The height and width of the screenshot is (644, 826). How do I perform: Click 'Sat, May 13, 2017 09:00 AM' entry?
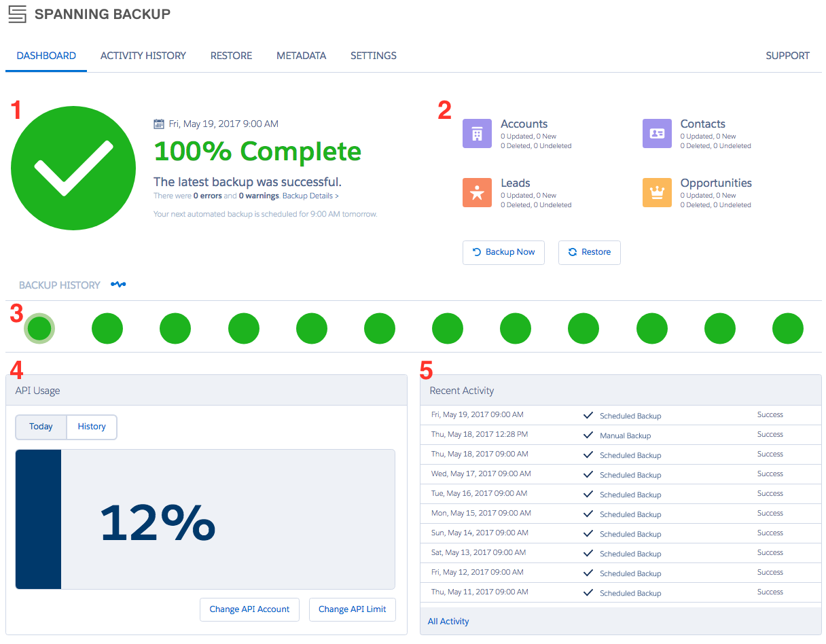click(x=479, y=552)
